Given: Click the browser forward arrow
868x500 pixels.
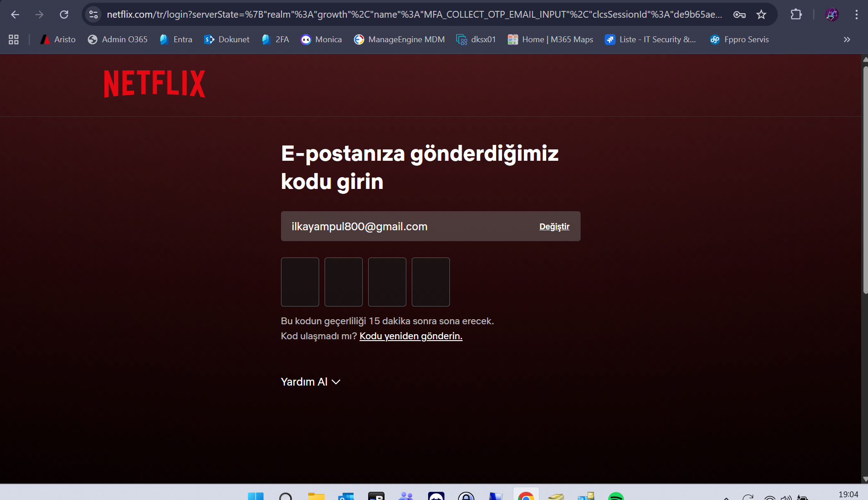Looking at the screenshot, I should (39, 15).
